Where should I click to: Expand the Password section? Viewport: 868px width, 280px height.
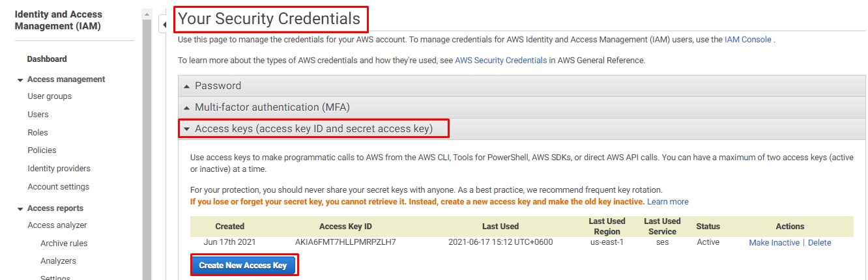pyautogui.click(x=218, y=86)
